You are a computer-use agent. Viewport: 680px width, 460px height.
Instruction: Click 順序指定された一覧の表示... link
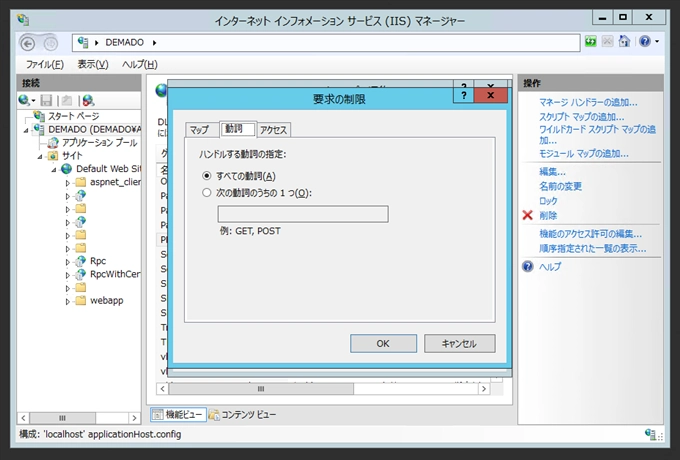[592, 249]
